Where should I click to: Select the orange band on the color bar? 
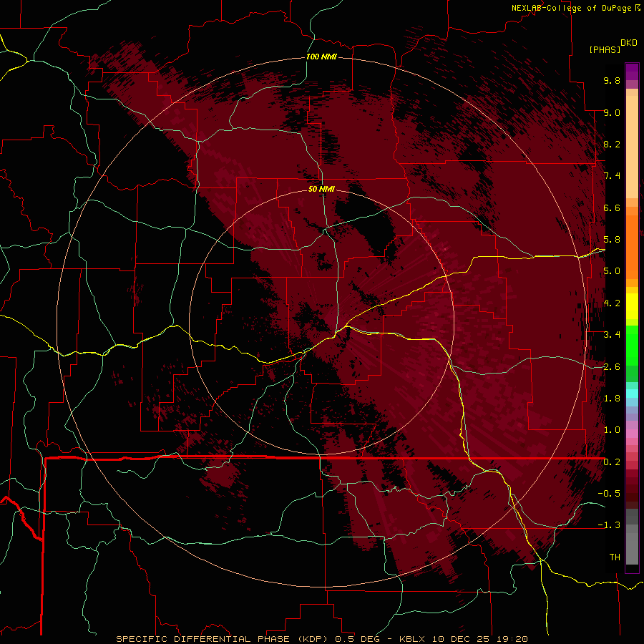tap(632, 246)
